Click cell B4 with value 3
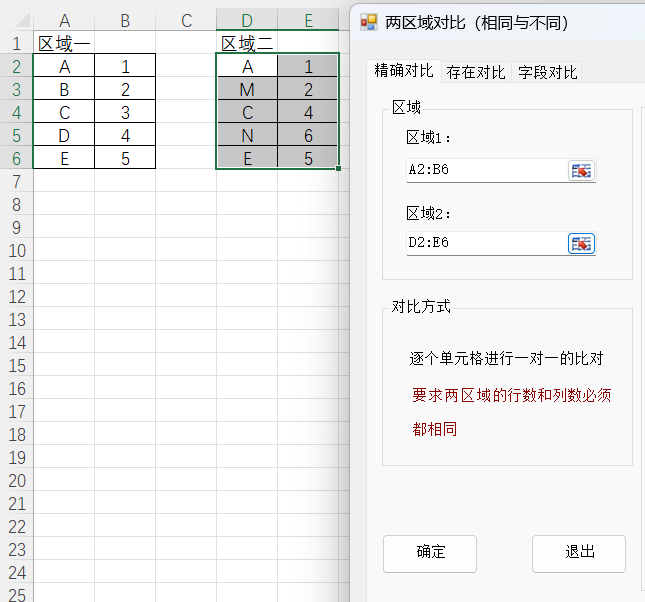This screenshot has height=602, width=645. coord(125,112)
